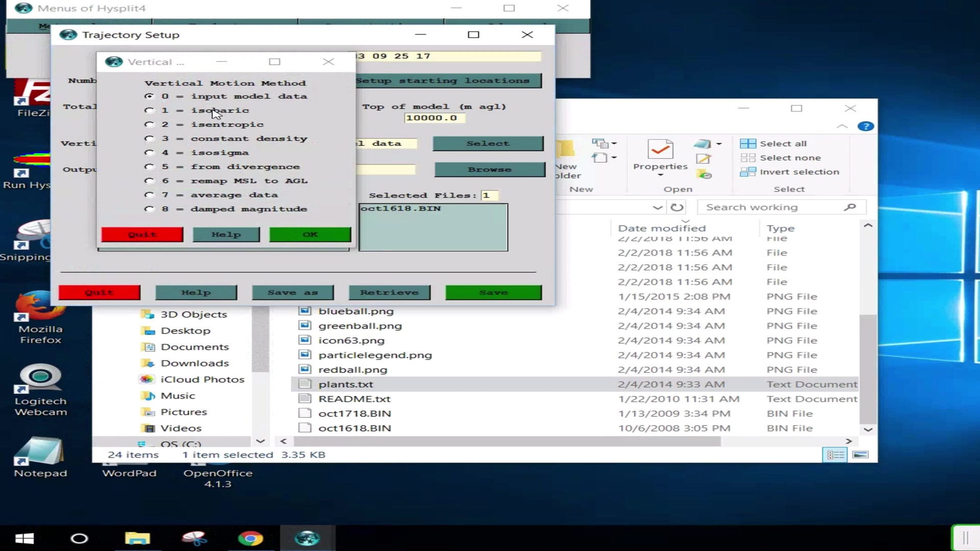Click green OK in Vertical dialog

(310, 235)
